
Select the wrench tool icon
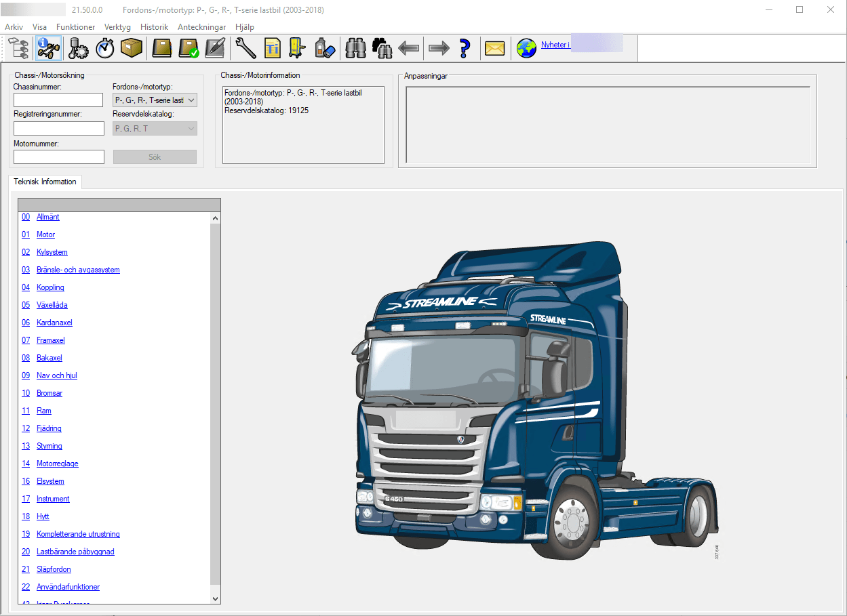[x=245, y=48]
